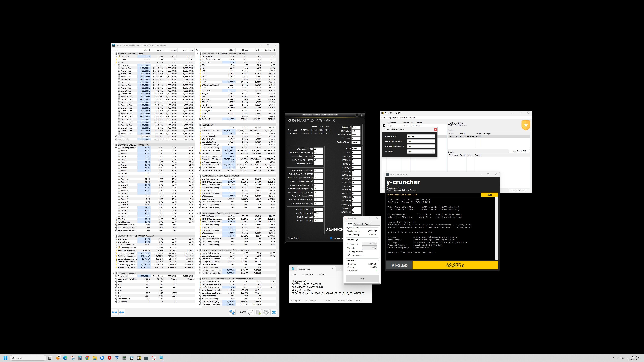Screen dimensions: 644x362
Task: Toggle Beep on error checkbox
Action: click(349, 252)
